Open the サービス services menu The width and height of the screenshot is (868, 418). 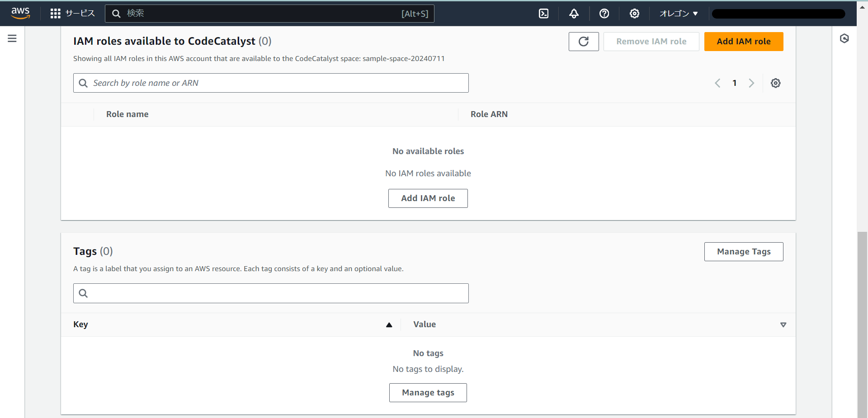(72, 14)
